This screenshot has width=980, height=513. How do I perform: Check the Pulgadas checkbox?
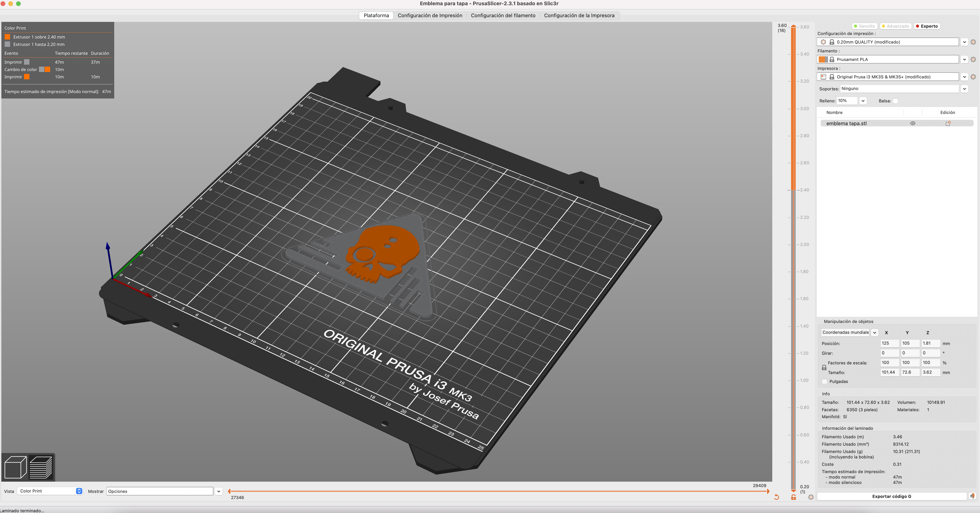click(x=824, y=381)
